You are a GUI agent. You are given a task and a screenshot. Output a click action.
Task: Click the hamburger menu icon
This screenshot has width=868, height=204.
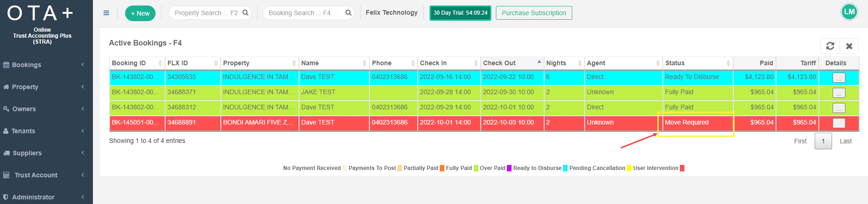point(106,13)
